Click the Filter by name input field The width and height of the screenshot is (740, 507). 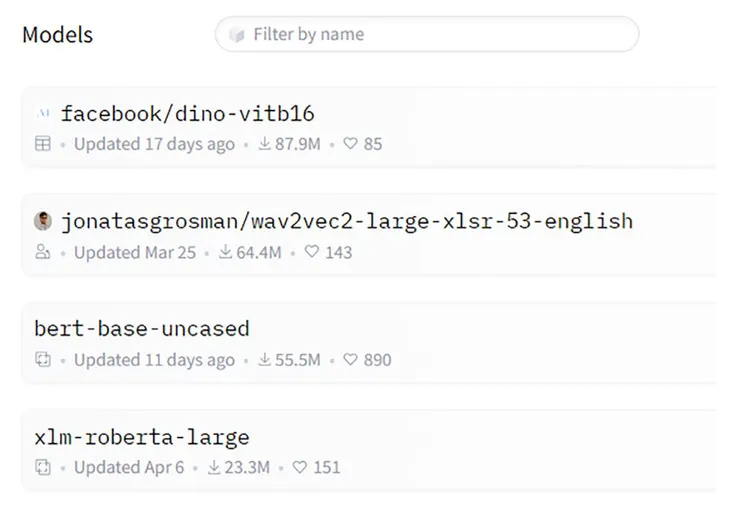[x=440, y=35]
